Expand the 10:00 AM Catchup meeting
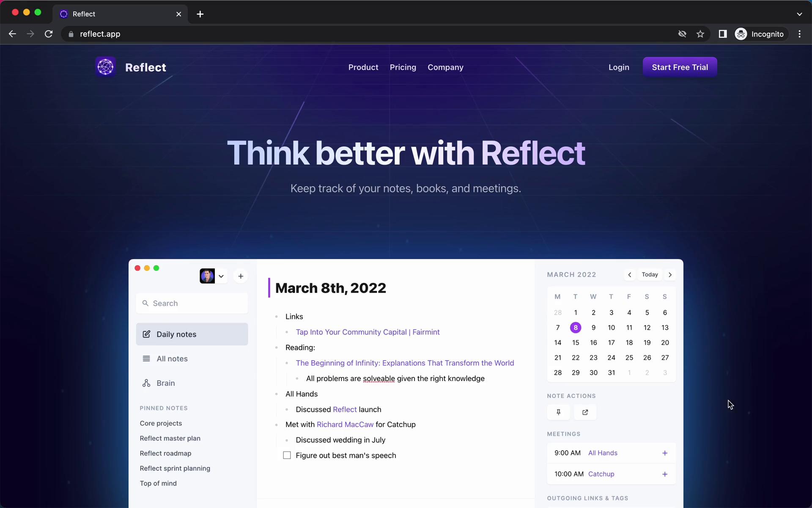812x508 pixels. pos(664,473)
